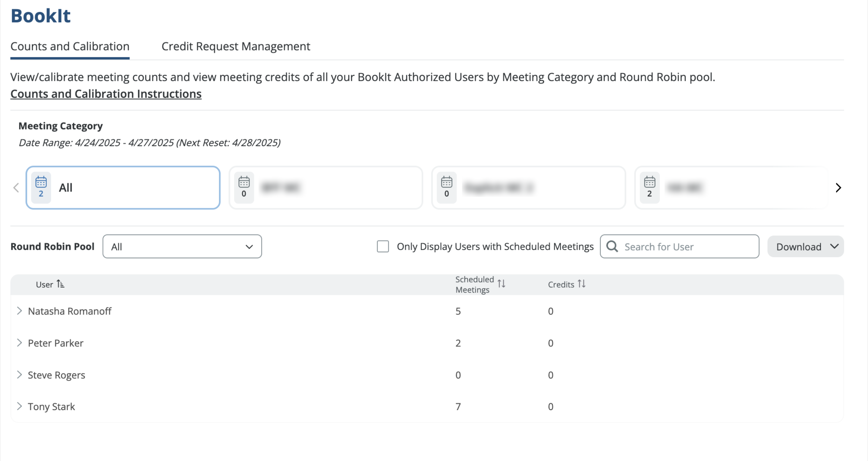Sort Scheduled Meetings column arrows
Screen dimensions: 868x461
[x=501, y=284]
